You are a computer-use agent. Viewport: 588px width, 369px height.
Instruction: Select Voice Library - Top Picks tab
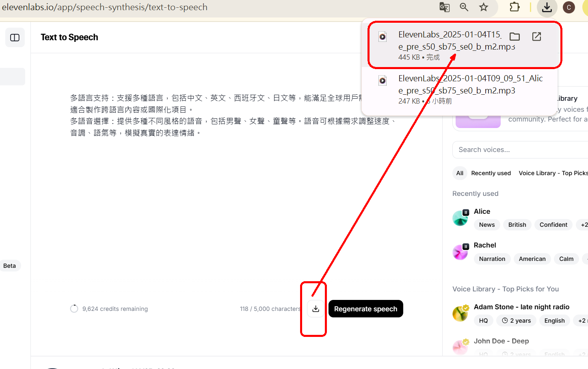pos(553,173)
